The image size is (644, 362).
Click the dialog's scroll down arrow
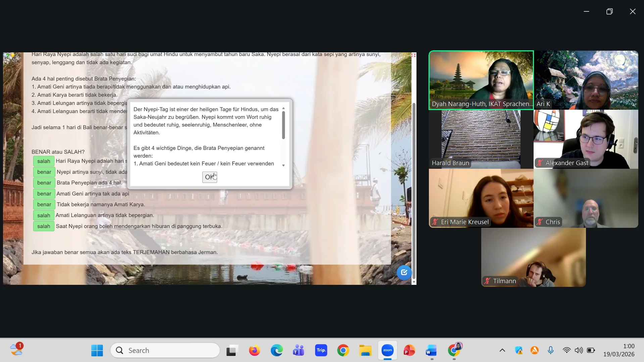284,165
